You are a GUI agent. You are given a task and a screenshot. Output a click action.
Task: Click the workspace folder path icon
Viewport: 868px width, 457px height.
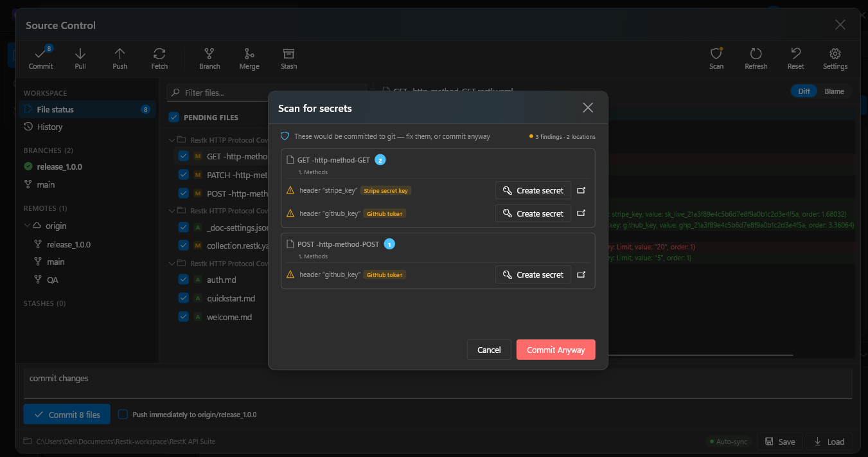point(28,442)
